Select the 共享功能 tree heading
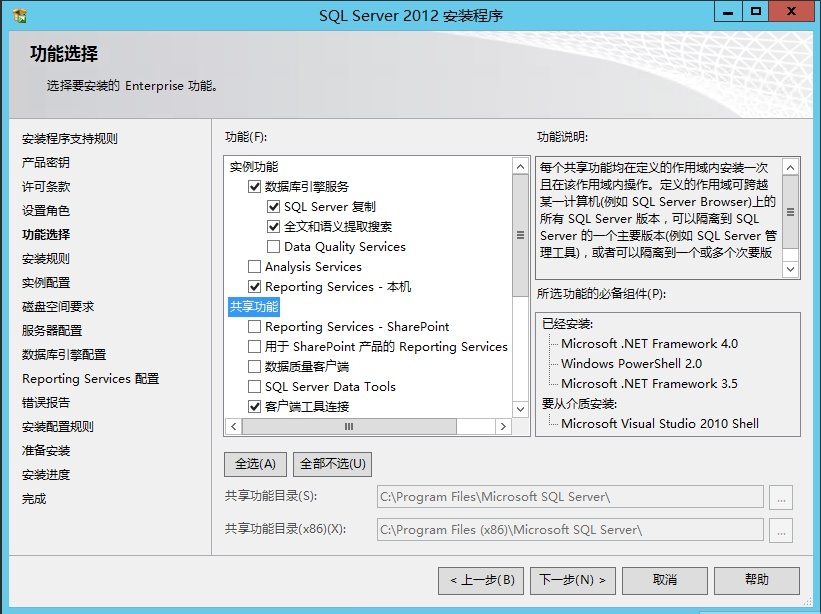 click(x=254, y=307)
